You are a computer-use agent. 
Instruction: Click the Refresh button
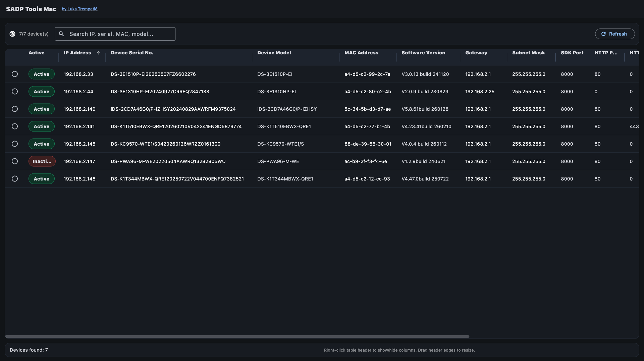tap(614, 34)
